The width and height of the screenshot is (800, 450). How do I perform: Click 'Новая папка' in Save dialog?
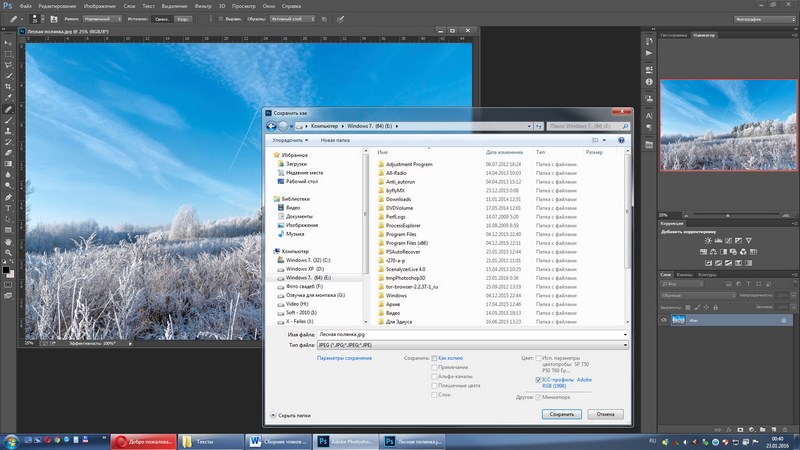335,140
